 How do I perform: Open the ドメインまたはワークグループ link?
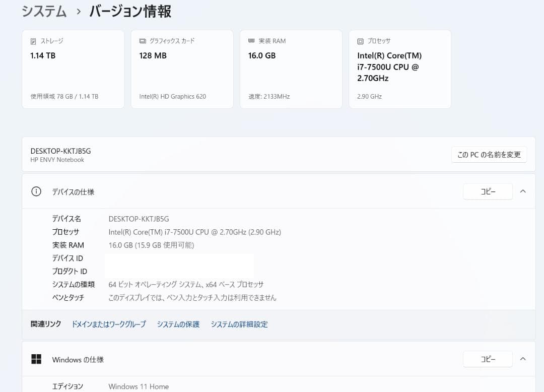click(x=109, y=324)
